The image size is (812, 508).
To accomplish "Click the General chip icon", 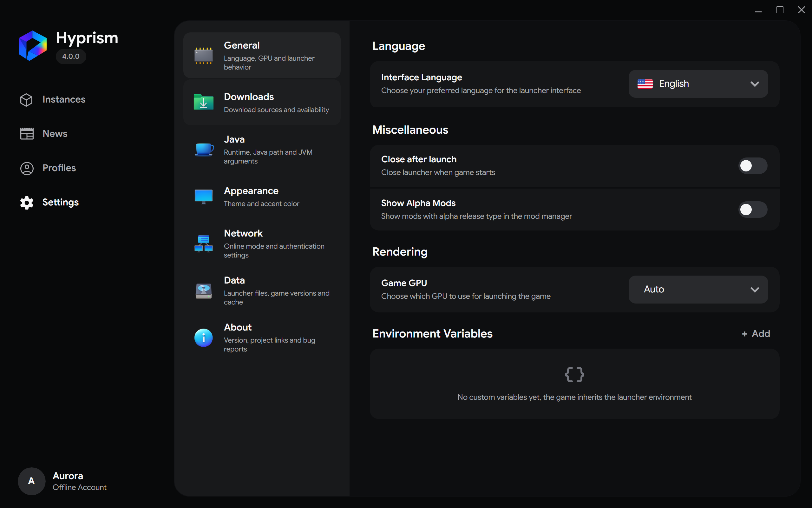I will [x=203, y=56].
